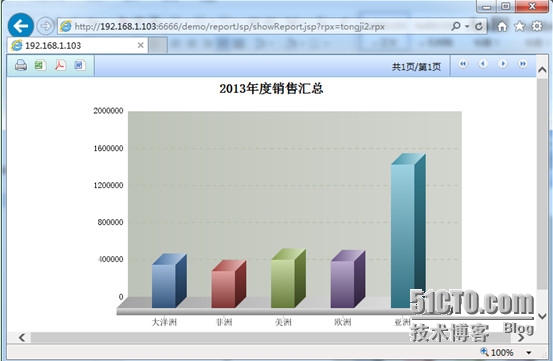Go to previous page of report

(483, 64)
